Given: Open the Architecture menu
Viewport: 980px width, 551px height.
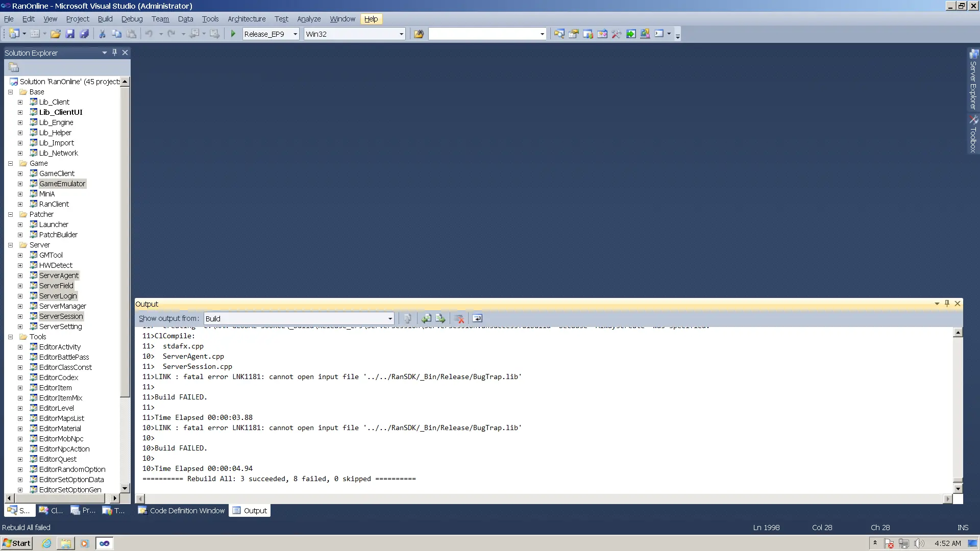Looking at the screenshot, I should coord(247,19).
